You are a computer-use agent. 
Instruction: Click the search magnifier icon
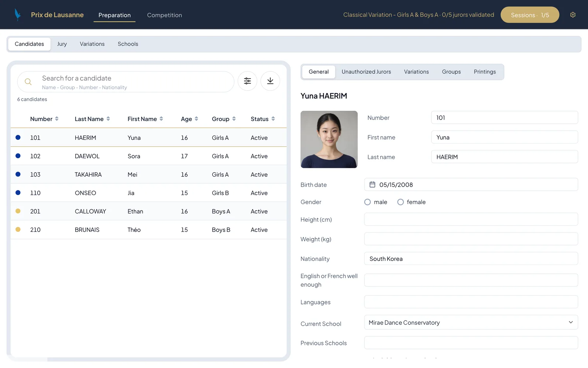(x=28, y=82)
